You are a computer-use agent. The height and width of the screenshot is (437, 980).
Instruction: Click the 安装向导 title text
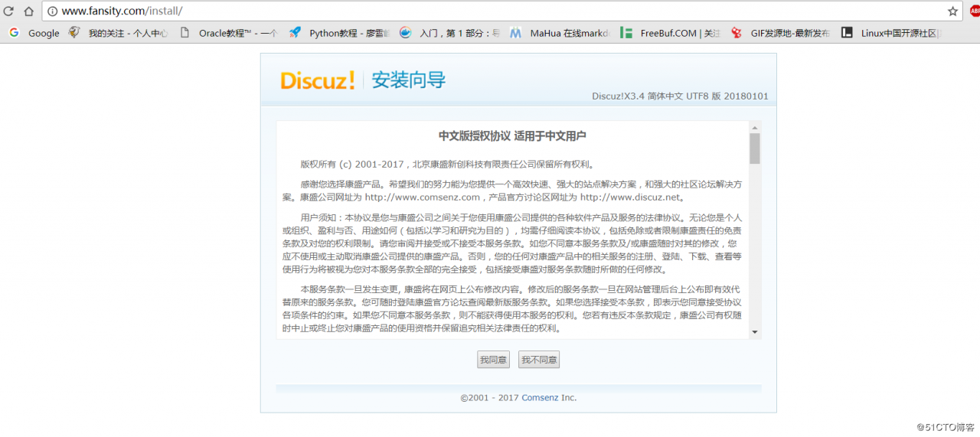click(x=409, y=80)
